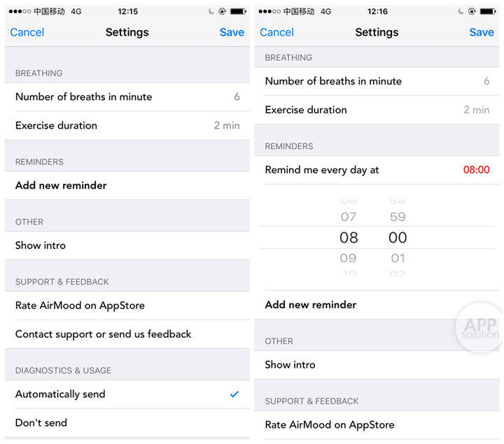
Task: Tap the red 08:00 reminder time value
Action: (476, 170)
